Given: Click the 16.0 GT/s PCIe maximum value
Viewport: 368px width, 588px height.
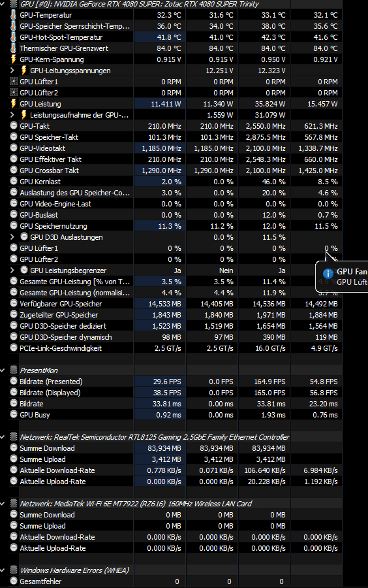Looking at the screenshot, I should point(270,348).
